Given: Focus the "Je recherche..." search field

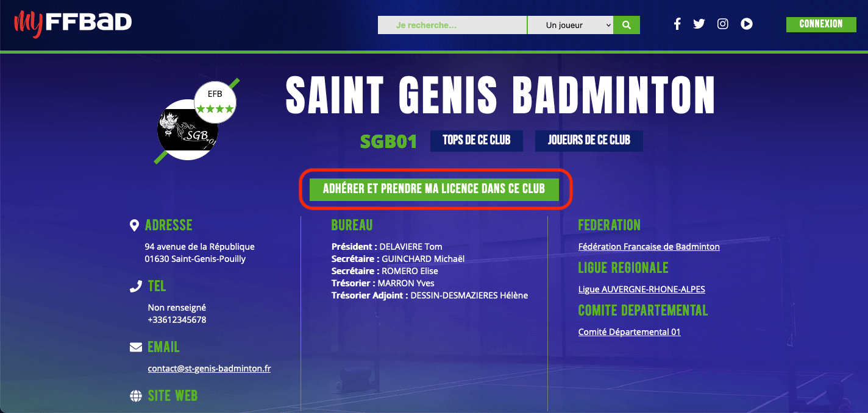Looking at the screenshot, I should click(452, 25).
